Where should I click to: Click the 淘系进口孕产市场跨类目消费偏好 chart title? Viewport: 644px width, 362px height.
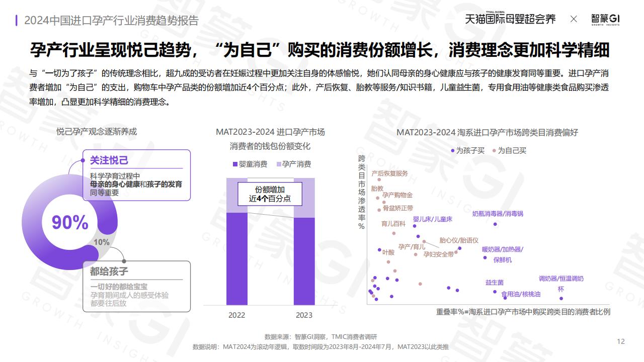pyautogui.click(x=487, y=133)
